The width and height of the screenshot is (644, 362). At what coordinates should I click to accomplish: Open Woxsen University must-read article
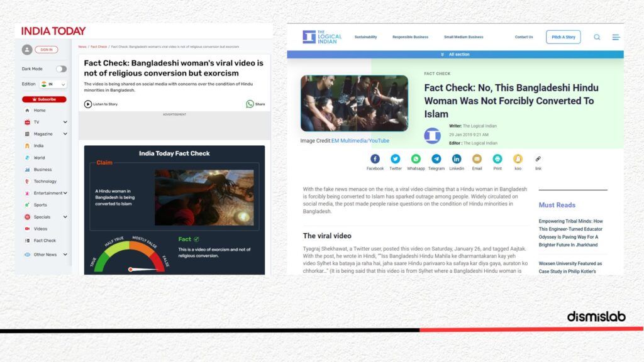[570, 268]
